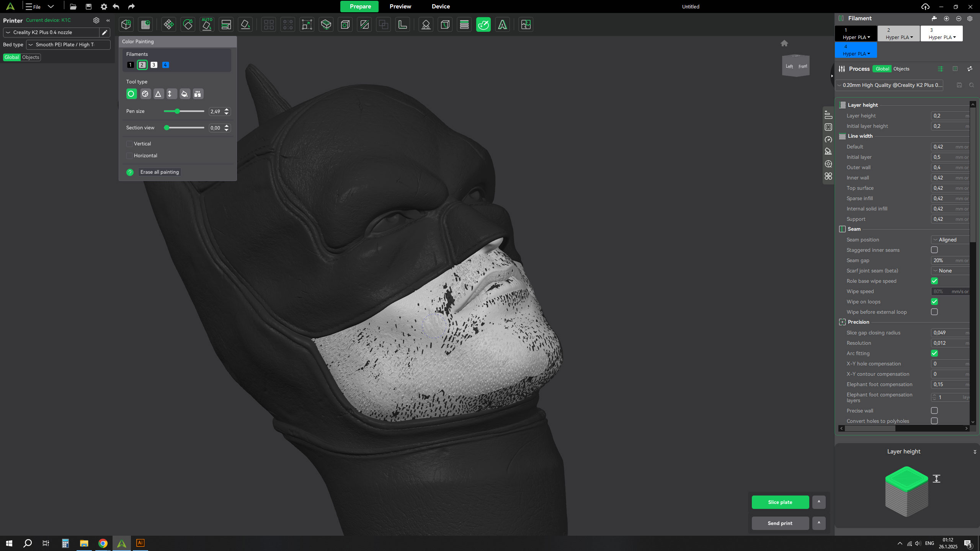Switch to the Preview tab
The height and width of the screenshot is (551, 980).
[400, 7]
